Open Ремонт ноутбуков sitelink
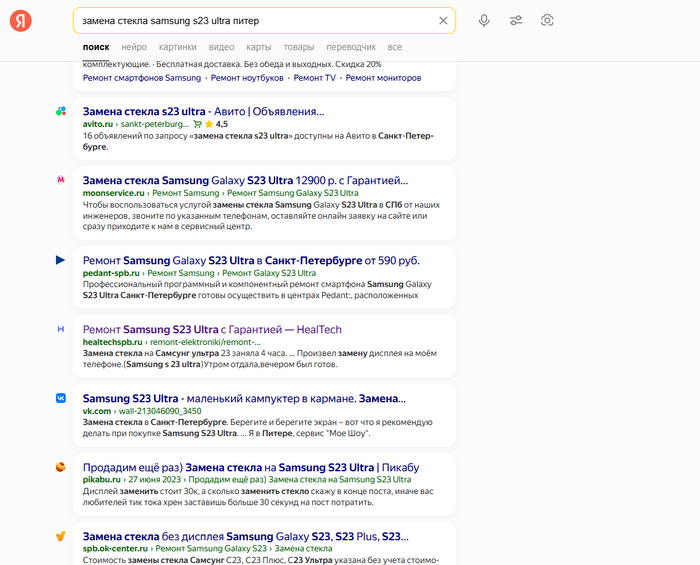Image resolution: width=700 pixels, height=565 pixels. [x=247, y=78]
